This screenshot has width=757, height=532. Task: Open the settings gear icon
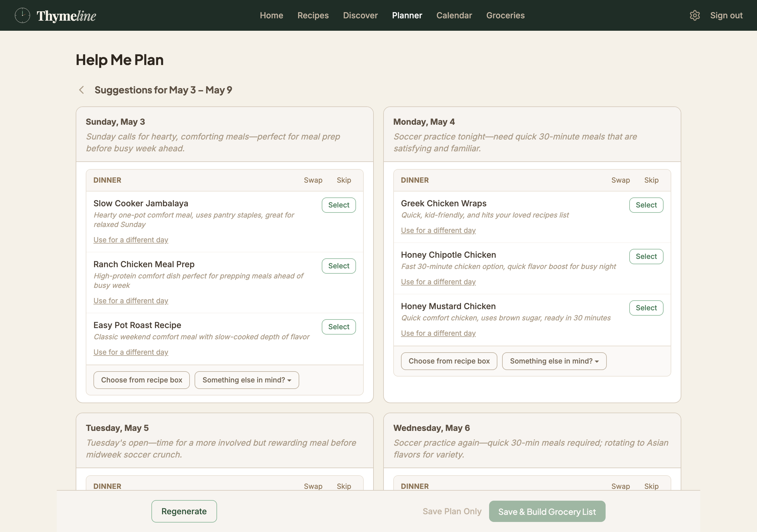point(695,15)
